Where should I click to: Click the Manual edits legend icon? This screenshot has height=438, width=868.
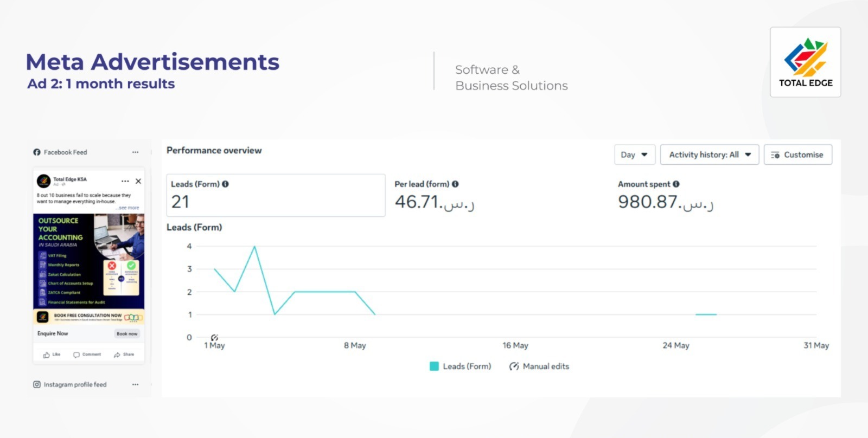pyautogui.click(x=514, y=366)
